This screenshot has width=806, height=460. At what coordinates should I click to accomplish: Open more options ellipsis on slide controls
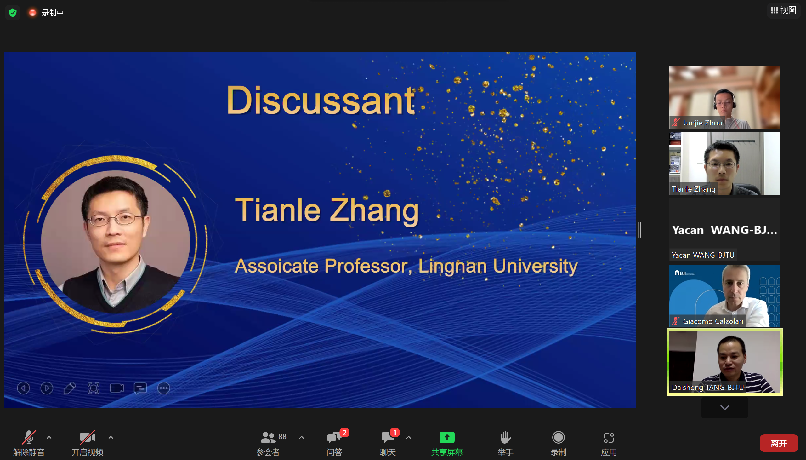[163, 388]
